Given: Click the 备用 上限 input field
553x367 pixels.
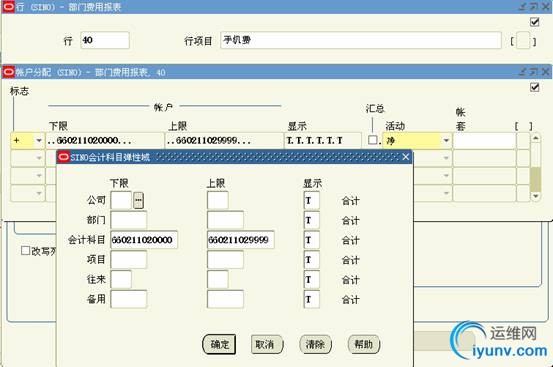Looking at the screenshot, I should coord(225,299).
